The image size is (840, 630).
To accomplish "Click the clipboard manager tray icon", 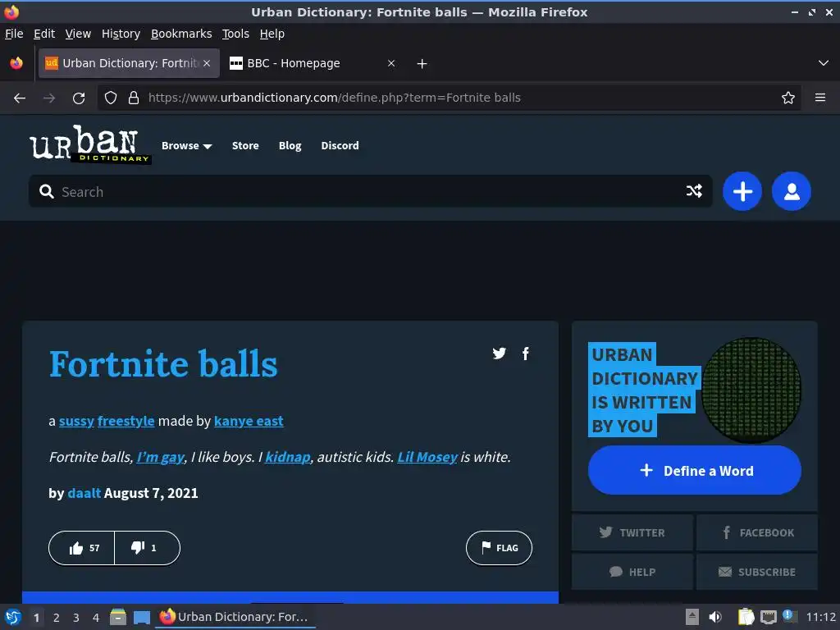I will [746, 617].
